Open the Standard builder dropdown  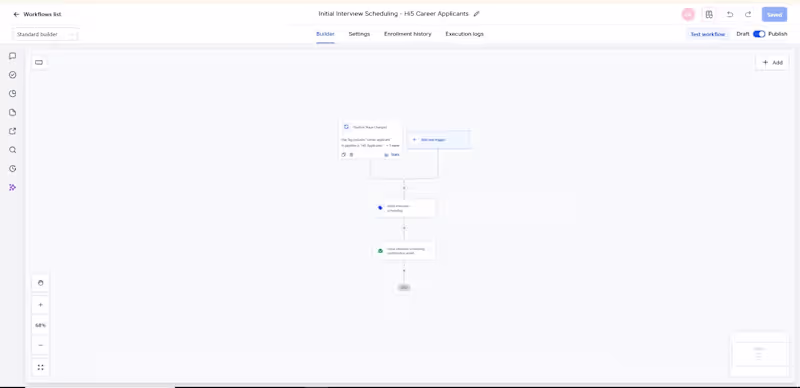(45, 35)
